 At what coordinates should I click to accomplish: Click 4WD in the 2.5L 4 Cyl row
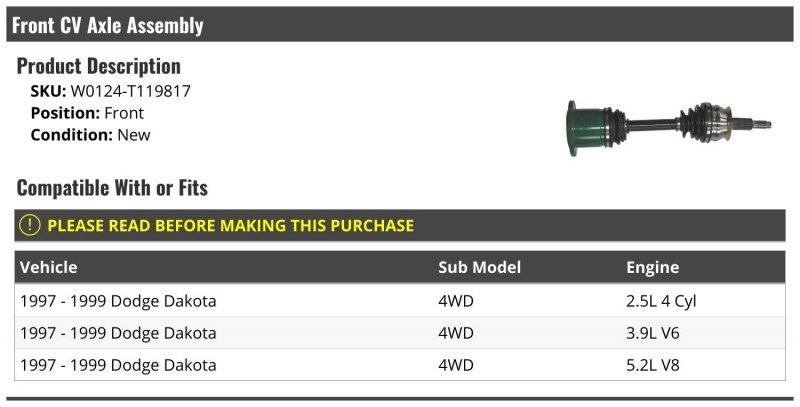[457, 300]
